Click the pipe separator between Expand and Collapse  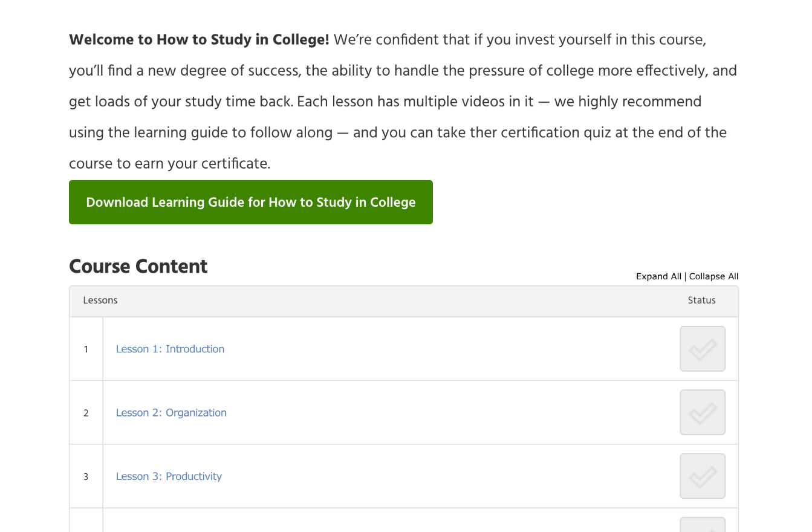pos(685,276)
